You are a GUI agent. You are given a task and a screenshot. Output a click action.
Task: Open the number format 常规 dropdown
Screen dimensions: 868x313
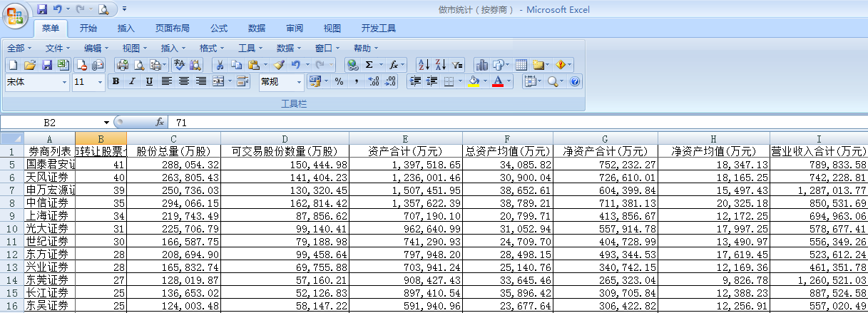click(x=299, y=82)
